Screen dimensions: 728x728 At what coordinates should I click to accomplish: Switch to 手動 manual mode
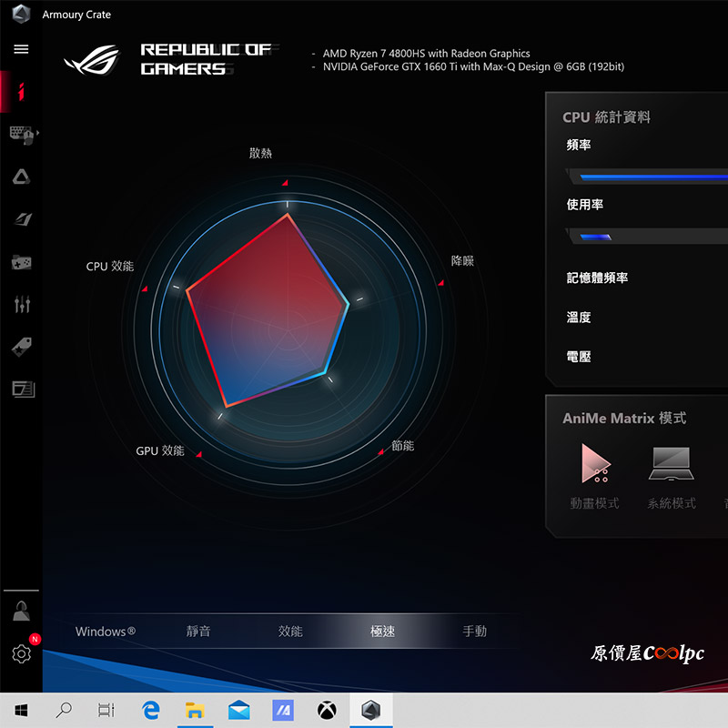point(474,631)
